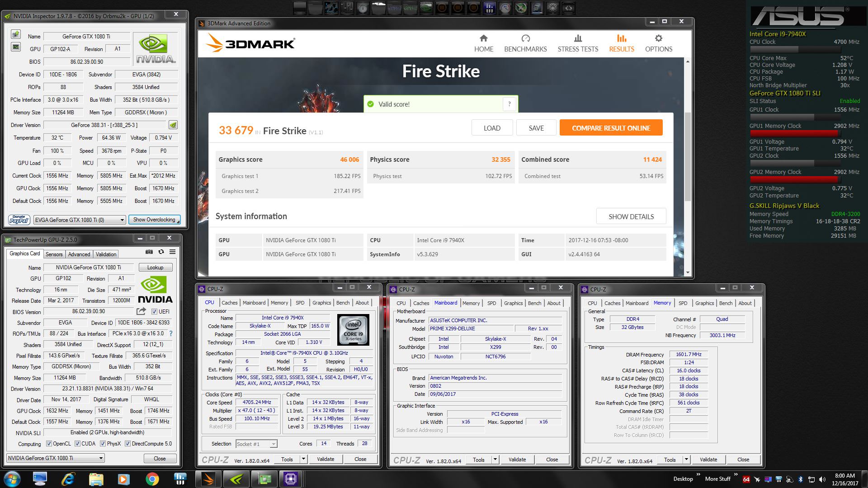Screen dimensions: 868x488
Task: Expand More Stuff toolbar chevron on taskbar
Action: tap(736, 474)
